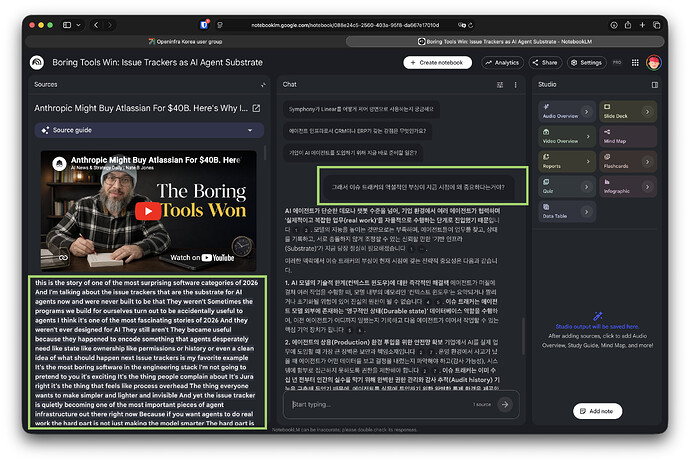Open the account profile avatar
690x462 pixels.
pos(654,62)
